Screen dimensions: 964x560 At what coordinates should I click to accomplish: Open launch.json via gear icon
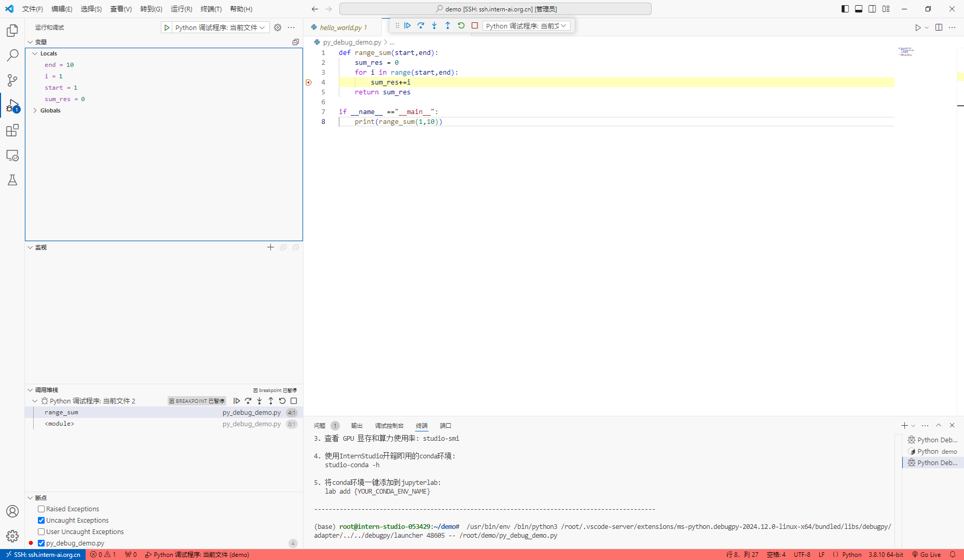tap(278, 27)
